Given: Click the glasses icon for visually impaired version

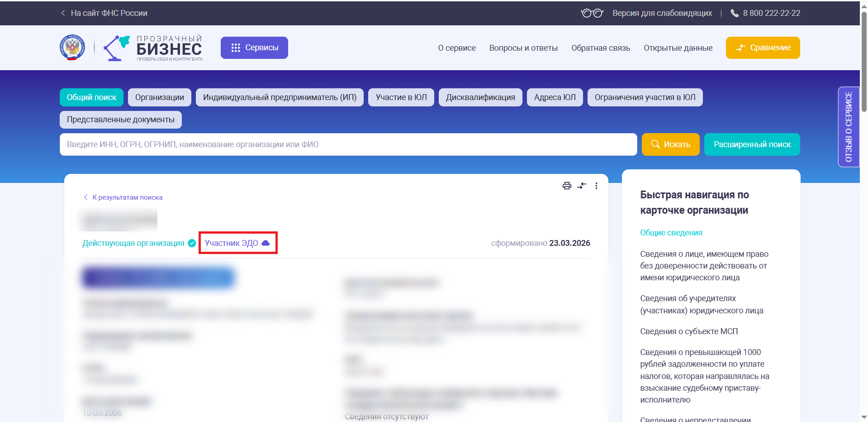Looking at the screenshot, I should [x=592, y=13].
